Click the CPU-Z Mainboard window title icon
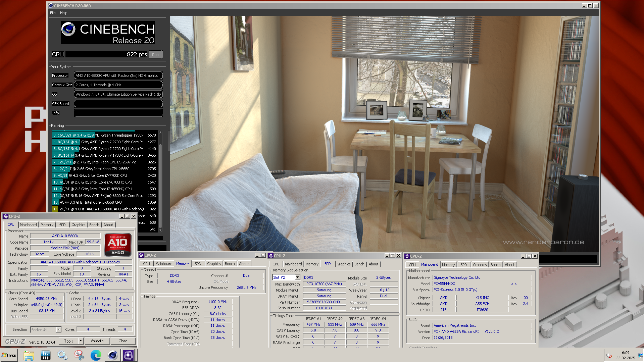The image size is (644, 362). pyautogui.click(x=407, y=256)
